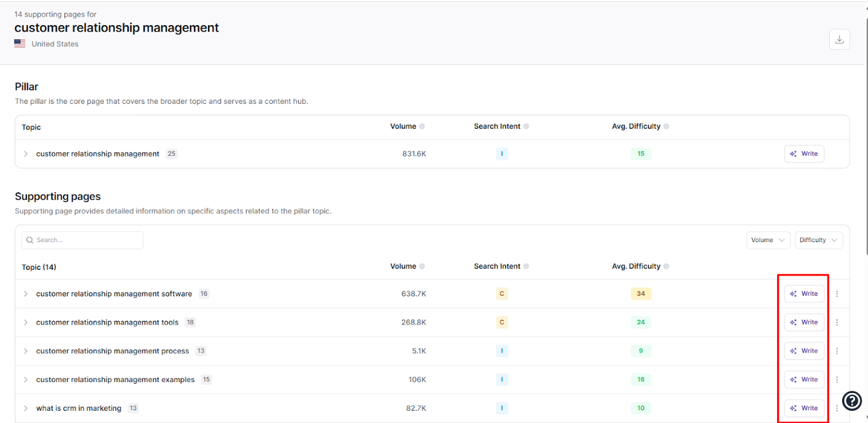Expand customer relationship management process row
Screen dimensions: 868x423
coord(26,351)
